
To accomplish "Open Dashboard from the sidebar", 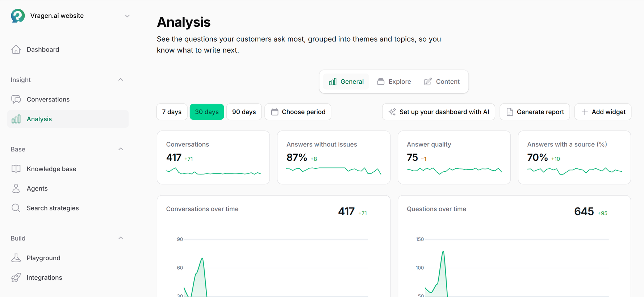I will [x=68, y=49].
